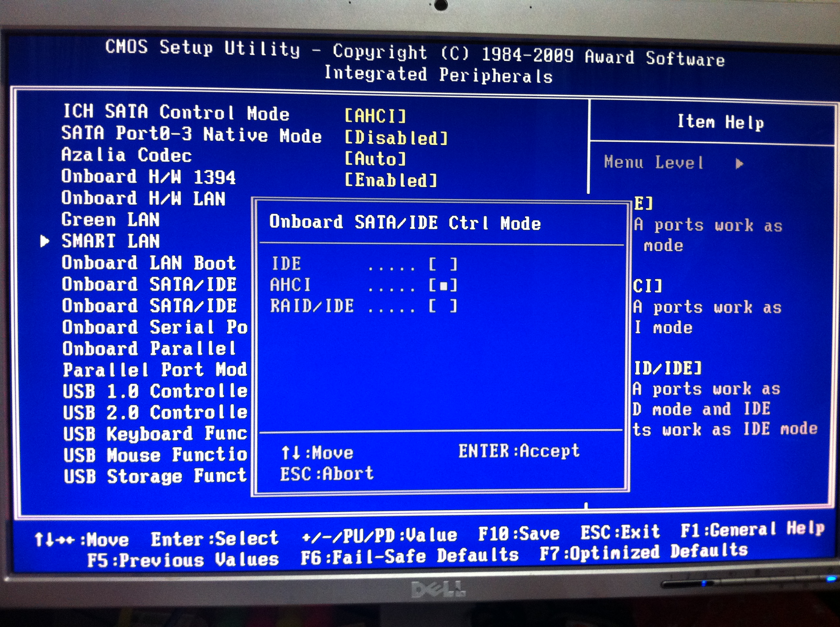Open SATA Port0-3 Native Mode [Disabled] value
Image resolution: width=840 pixels, height=627 pixels.
[x=396, y=138]
